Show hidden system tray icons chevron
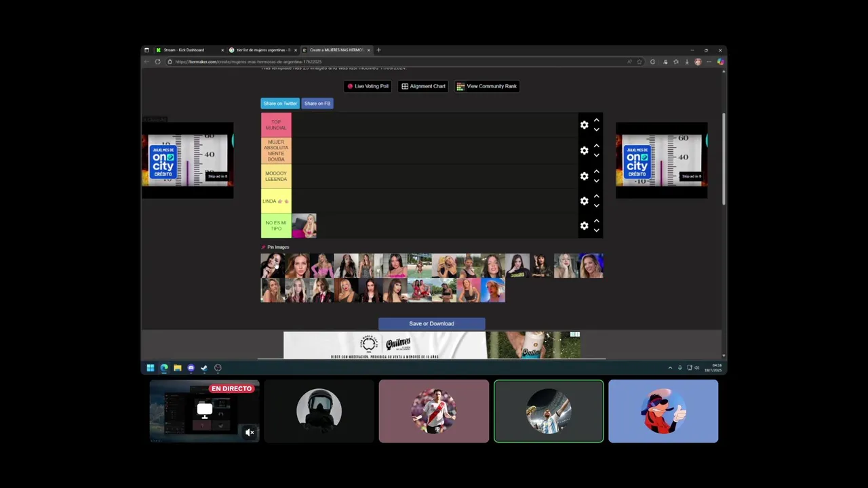Image resolution: width=868 pixels, height=488 pixels. [x=670, y=368]
